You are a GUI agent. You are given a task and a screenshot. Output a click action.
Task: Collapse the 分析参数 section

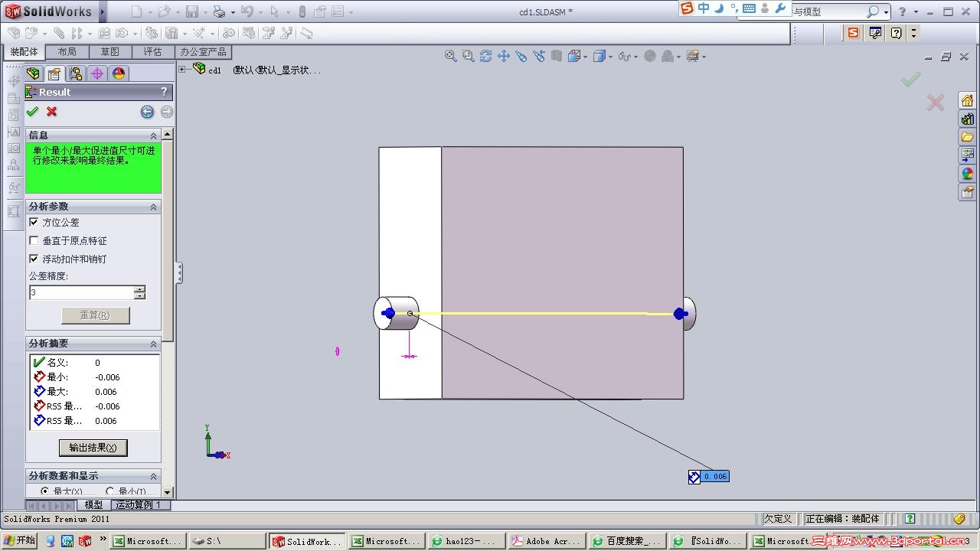pos(153,207)
